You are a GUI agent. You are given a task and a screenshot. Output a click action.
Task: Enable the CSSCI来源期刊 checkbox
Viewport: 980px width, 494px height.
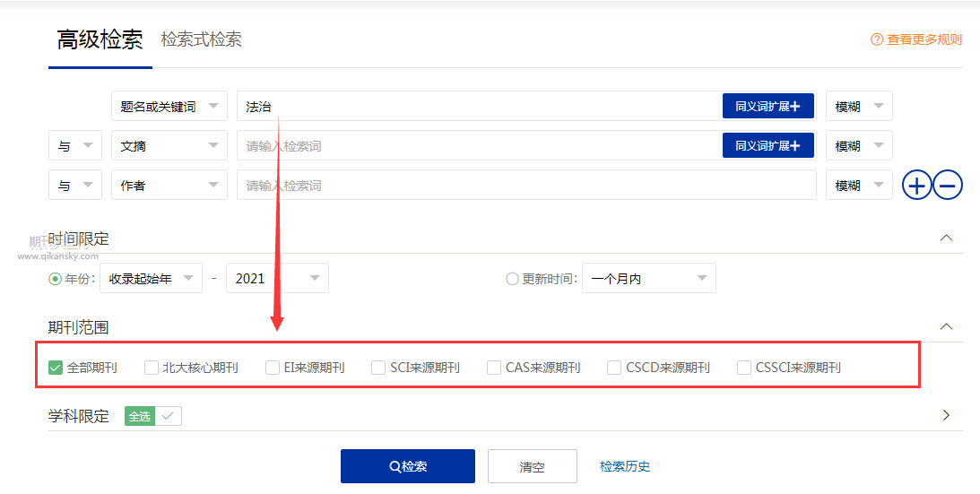(x=744, y=368)
